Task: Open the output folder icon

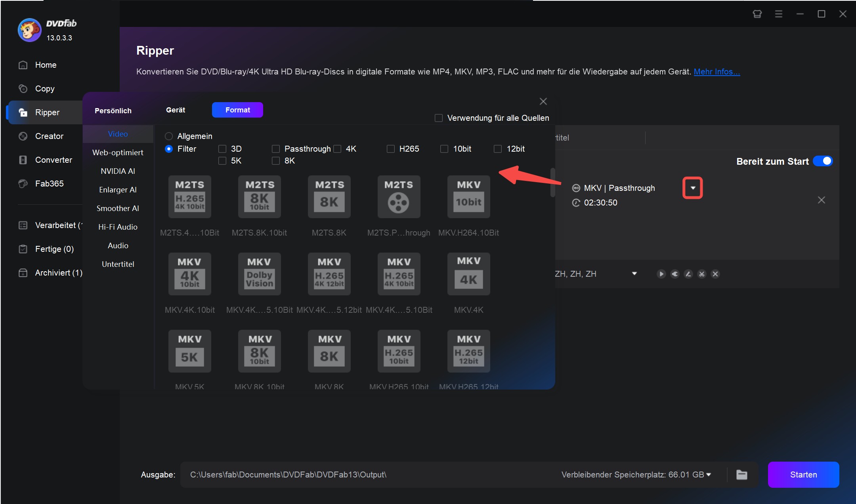Action: (x=741, y=474)
